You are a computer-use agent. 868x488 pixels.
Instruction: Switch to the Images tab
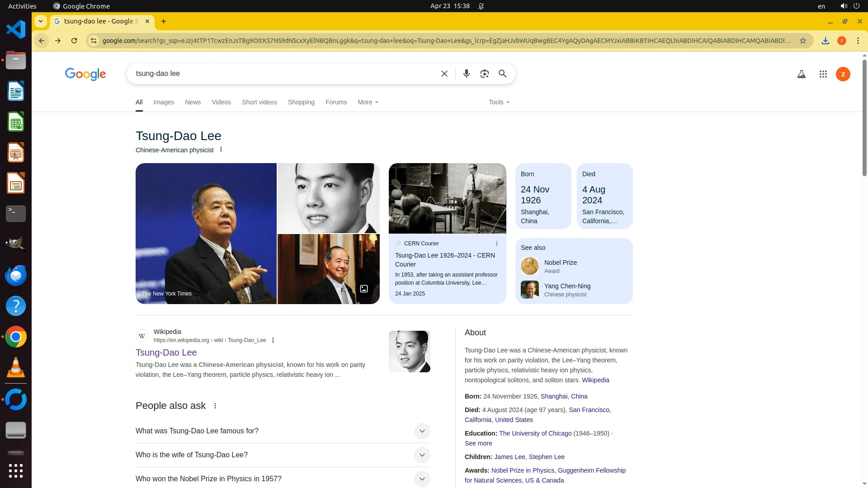pyautogui.click(x=163, y=102)
